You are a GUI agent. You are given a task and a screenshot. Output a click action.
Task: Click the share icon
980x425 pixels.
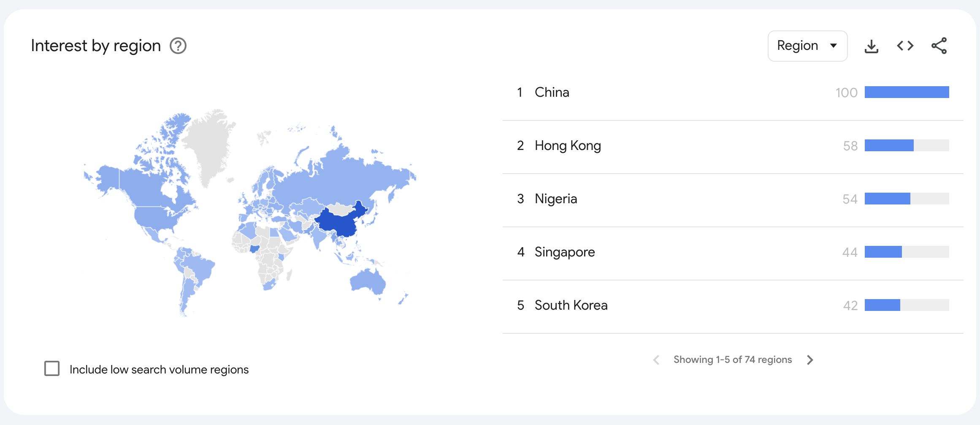coord(939,46)
